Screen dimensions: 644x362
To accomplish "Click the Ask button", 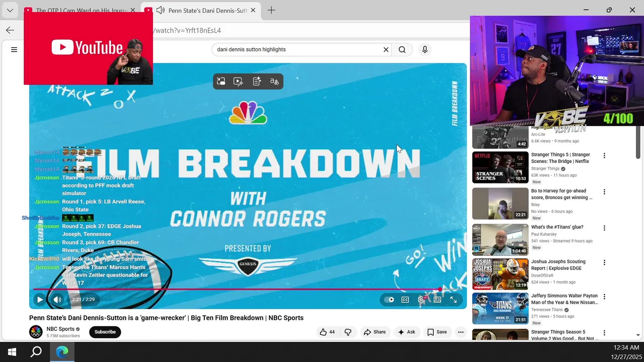I will (x=407, y=332).
